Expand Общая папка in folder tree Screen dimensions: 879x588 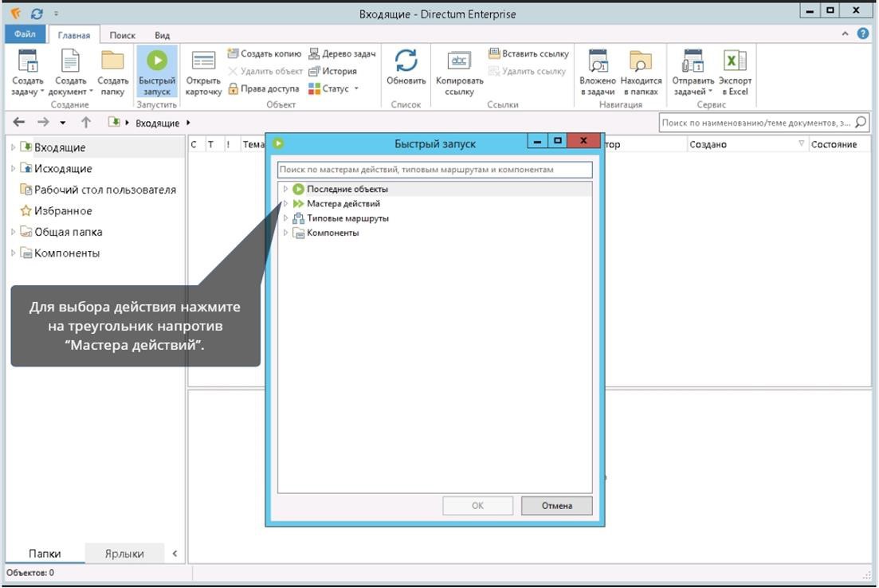pos(13,232)
